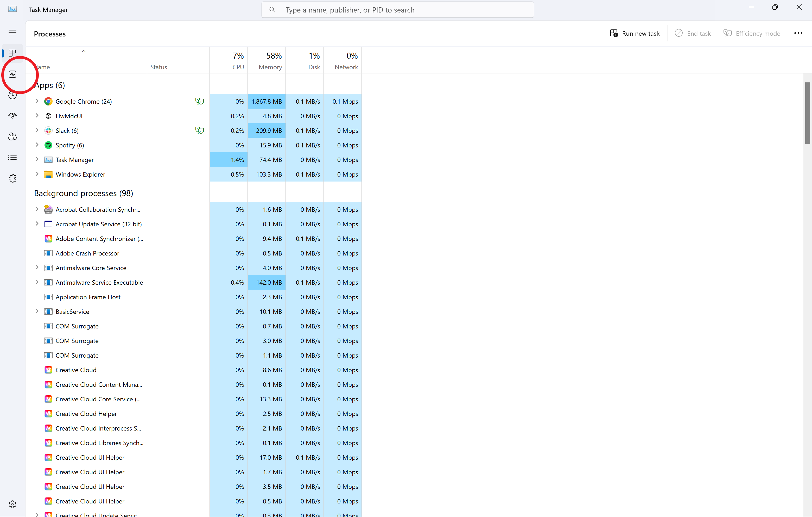Click Antimalware Service Executable's "142.0 MB" cell
The image size is (812, 517).
267,282
